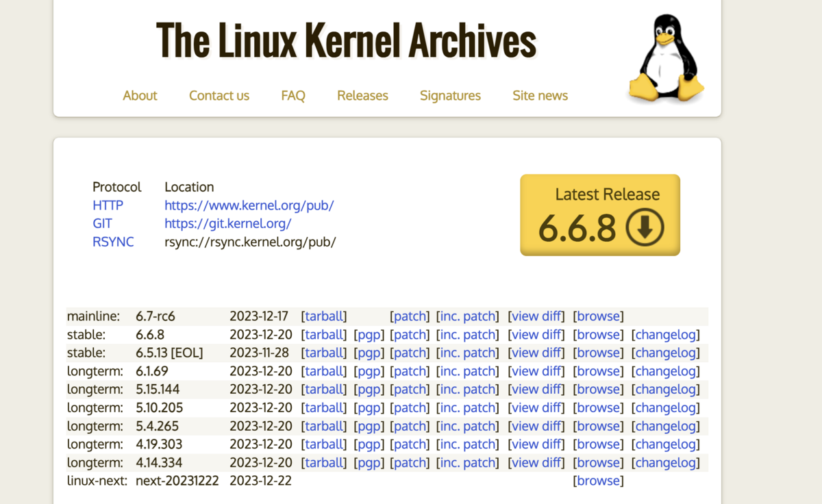Download tarball for stable 6.6.8
The image size is (822, 504).
pyautogui.click(x=324, y=335)
